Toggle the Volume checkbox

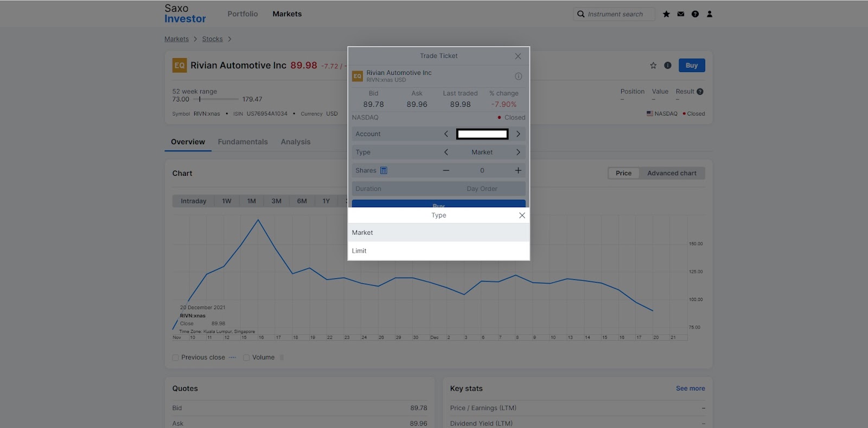(246, 357)
